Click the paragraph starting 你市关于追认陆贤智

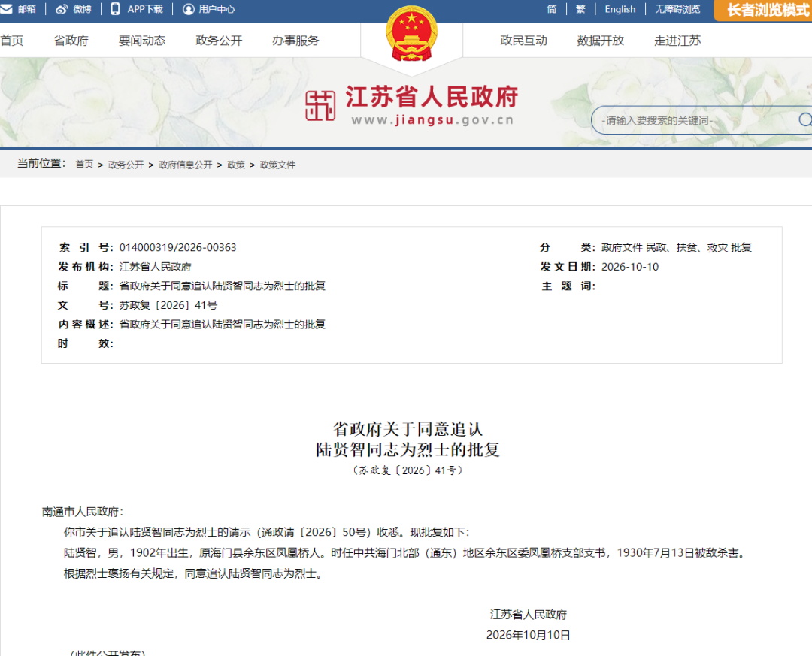267,532
